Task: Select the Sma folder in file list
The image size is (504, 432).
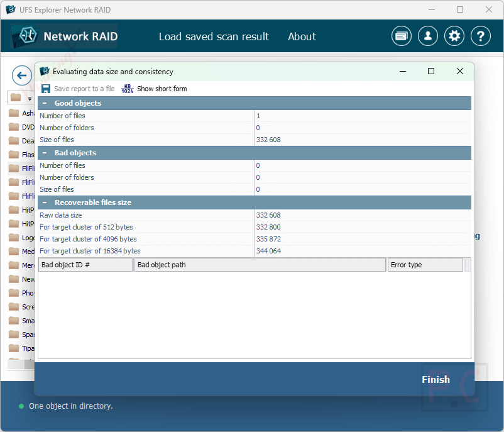Action: pyautogui.click(x=21, y=321)
